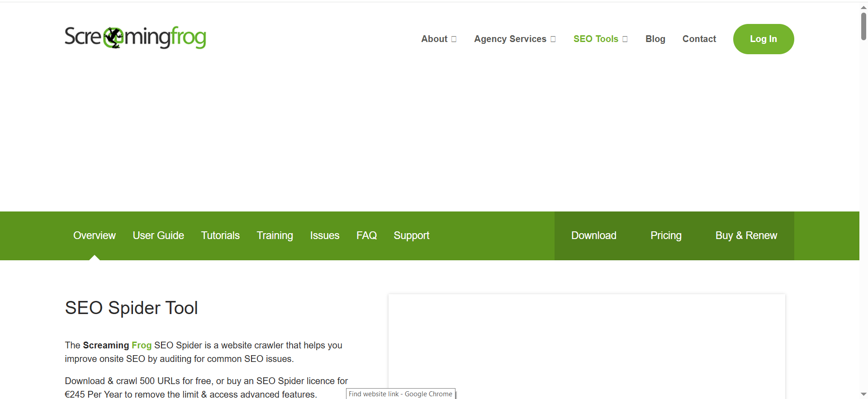
Task: Open the Tutorials tab
Action: point(220,235)
